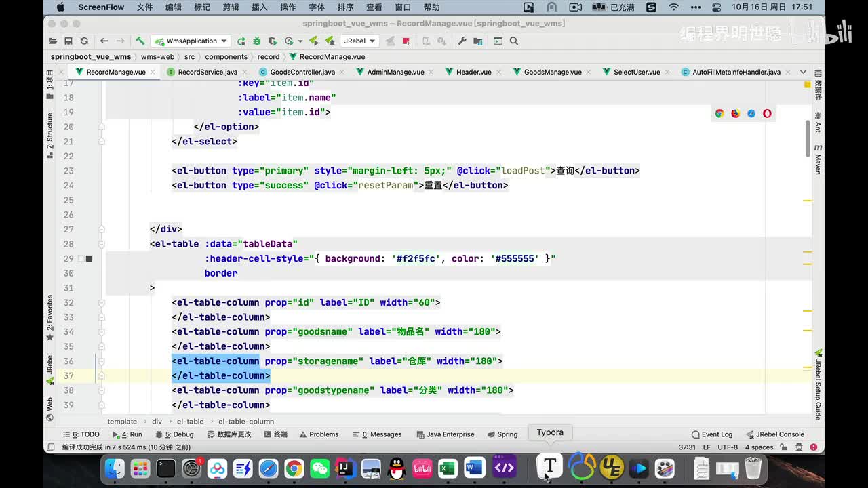Open Typora from the Dock
The image size is (868, 488).
point(550,466)
